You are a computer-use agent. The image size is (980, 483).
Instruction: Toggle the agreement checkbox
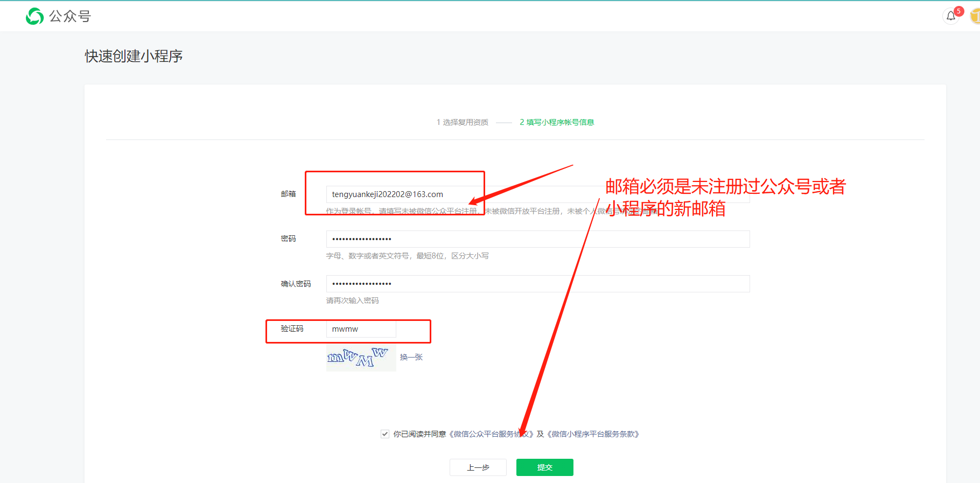coord(385,434)
